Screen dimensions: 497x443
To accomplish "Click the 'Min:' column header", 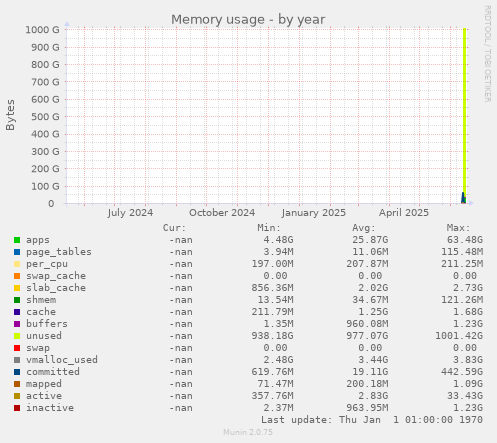I will coord(269,228).
